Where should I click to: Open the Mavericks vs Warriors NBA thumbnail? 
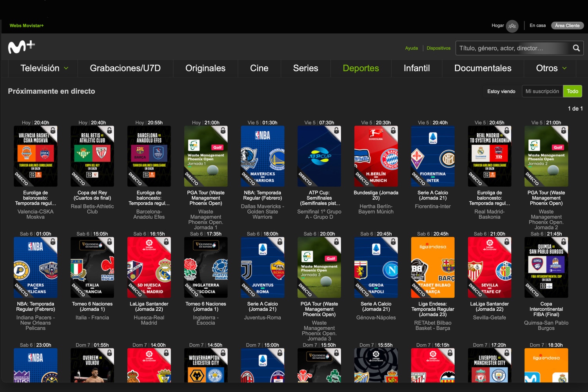tap(262, 156)
